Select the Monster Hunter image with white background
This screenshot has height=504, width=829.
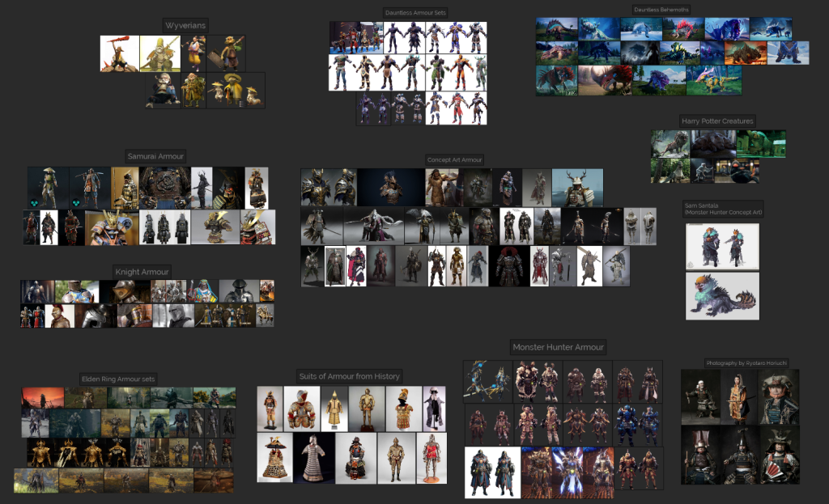[x=493, y=472]
